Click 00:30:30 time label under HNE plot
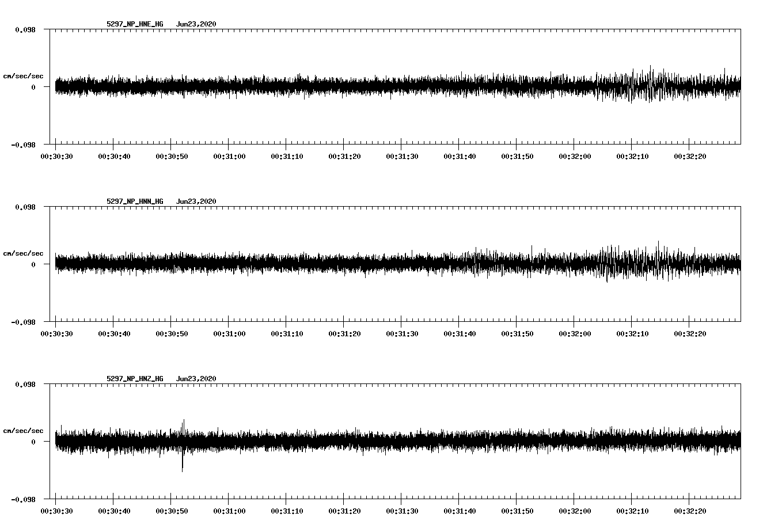The height and width of the screenshot is (532, 782). 56,156
